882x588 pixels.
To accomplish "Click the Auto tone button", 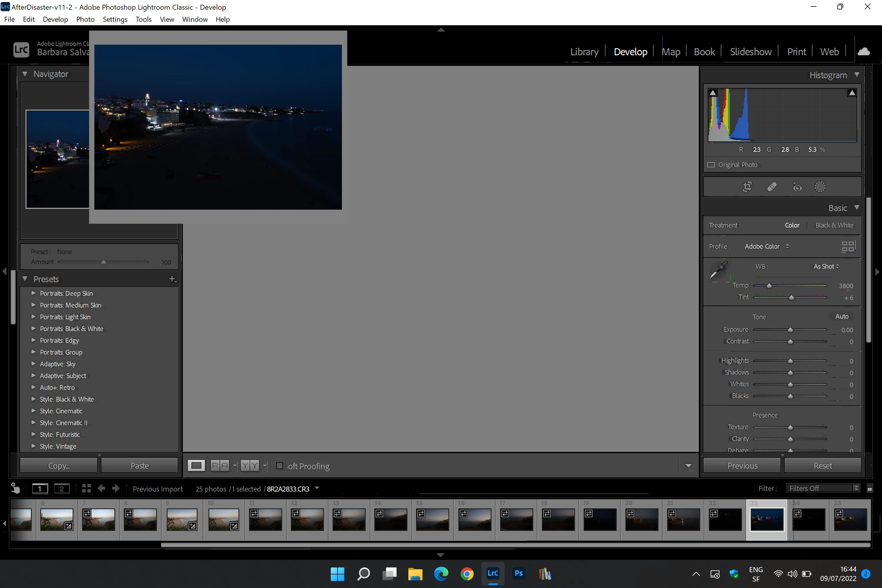I will pos(841,316).
